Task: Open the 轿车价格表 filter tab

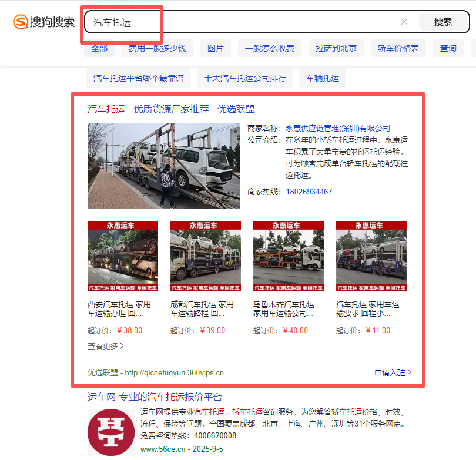Action: coord(398,48)
